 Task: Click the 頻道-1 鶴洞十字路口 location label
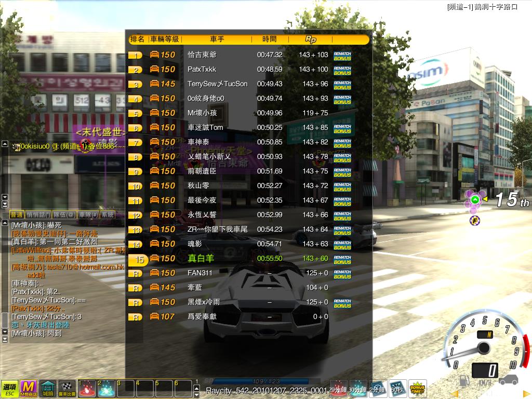[x=482, y=7]
